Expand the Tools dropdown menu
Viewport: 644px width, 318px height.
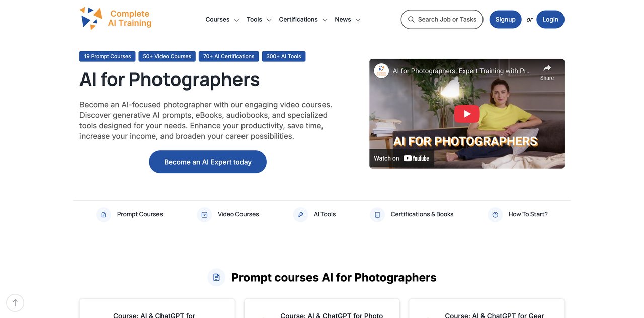(259, 20)
